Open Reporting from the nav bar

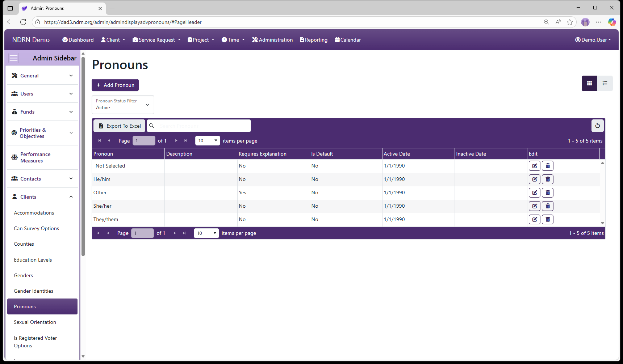[x=314, y=40]
